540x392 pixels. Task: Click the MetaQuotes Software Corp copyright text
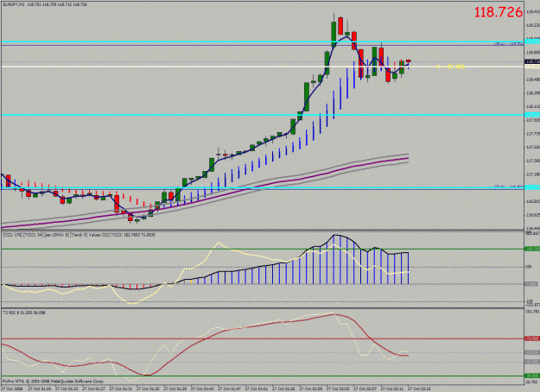click(53, 382)
